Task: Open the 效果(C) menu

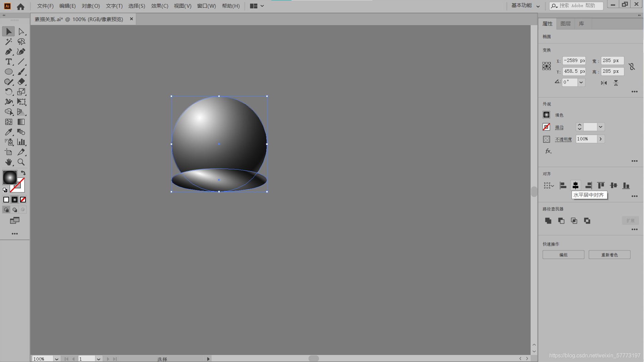Action: click(159, 6)
